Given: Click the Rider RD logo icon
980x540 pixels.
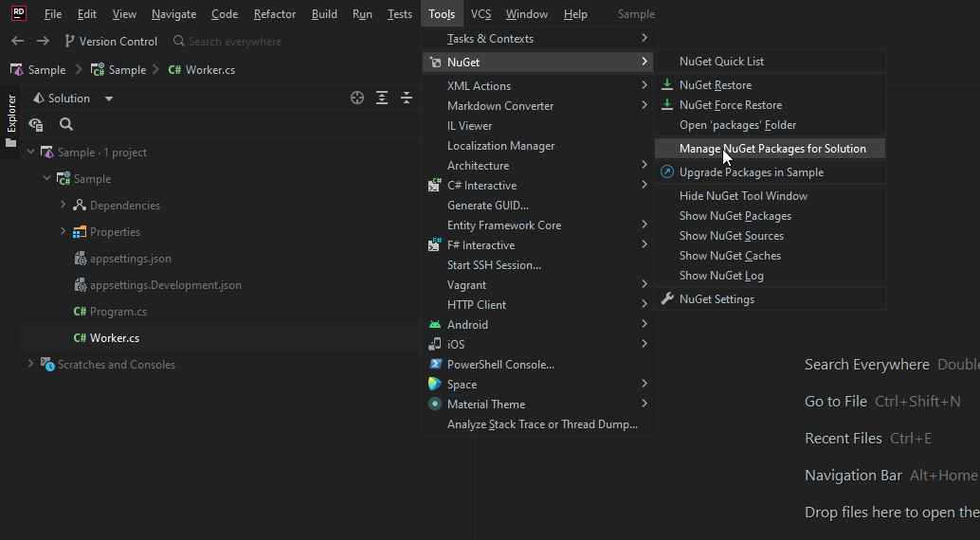Looking at the screenshot, I should pyautogui.click(x=19, y=13).
